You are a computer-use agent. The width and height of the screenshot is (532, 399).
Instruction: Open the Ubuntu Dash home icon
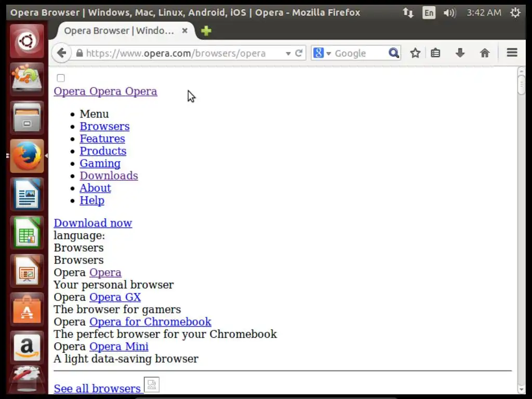(x=27, y=41)
